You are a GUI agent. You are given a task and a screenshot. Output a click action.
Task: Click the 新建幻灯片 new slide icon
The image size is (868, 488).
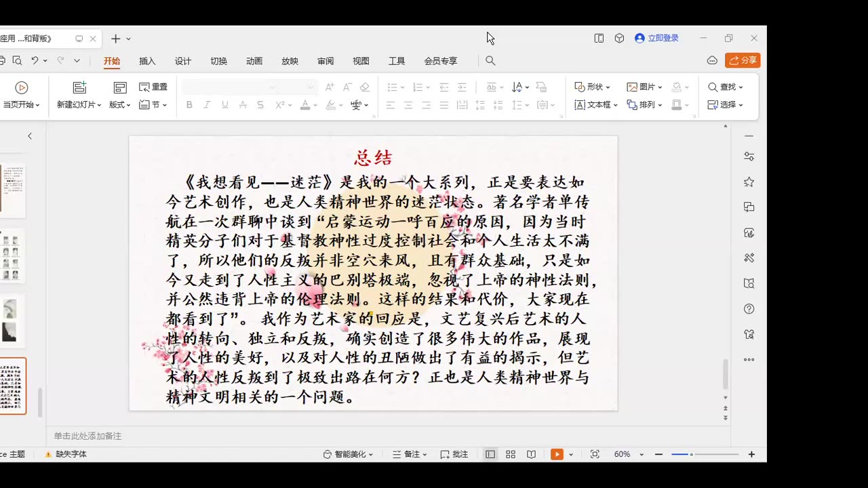79,87
